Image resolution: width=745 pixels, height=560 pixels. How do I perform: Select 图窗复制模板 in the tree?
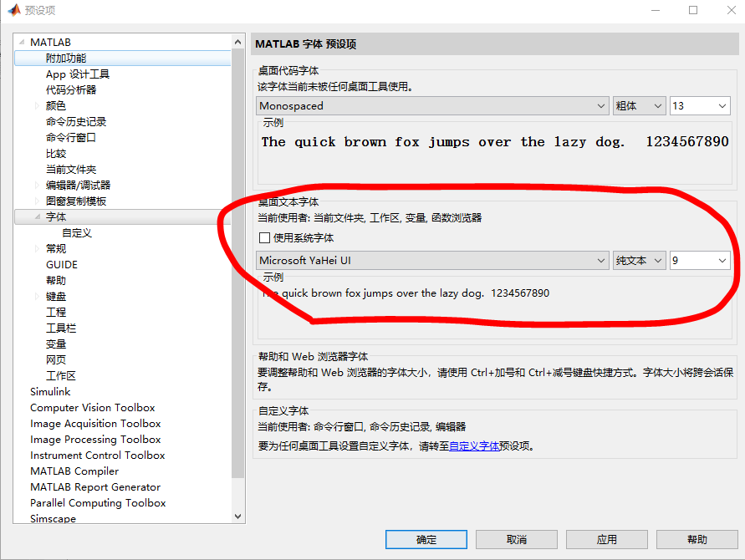[x=76, y=201]
